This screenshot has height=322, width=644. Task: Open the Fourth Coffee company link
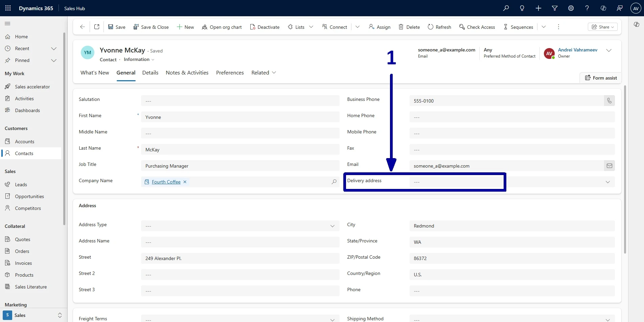click(166, 182)
